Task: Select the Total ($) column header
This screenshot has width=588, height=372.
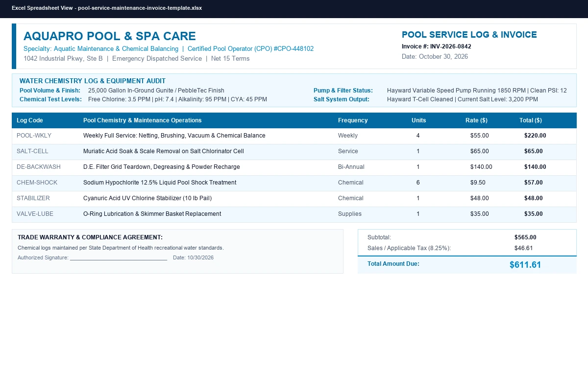Action: [x=531, y=120]
